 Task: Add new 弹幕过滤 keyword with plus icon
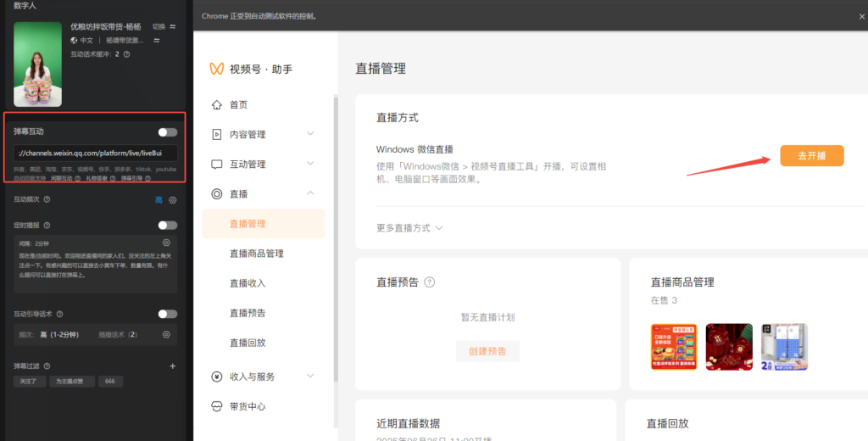172,366
